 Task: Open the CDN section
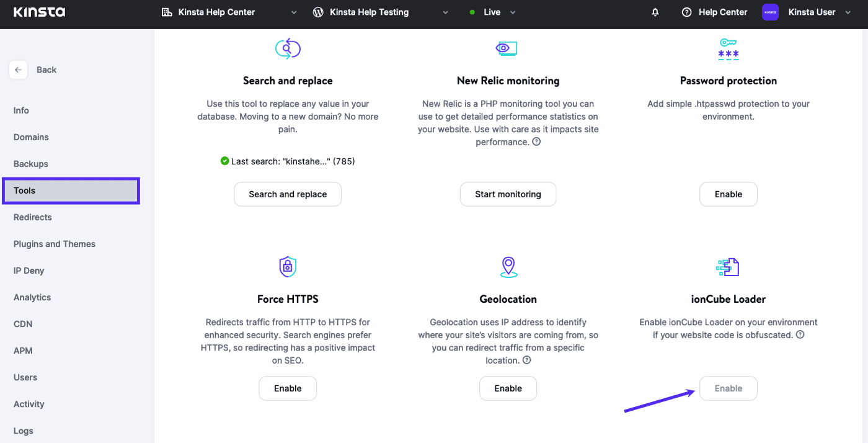(x=23, y=324)
